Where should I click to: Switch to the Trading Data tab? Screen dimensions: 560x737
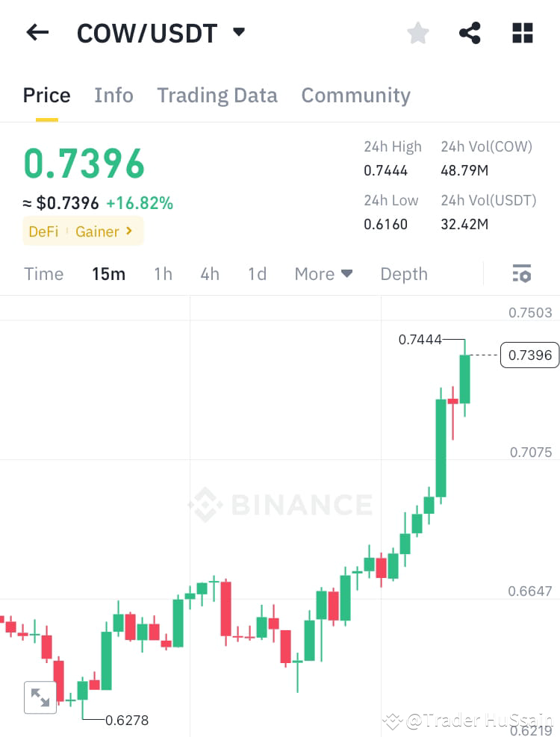(x=217, y=95)
